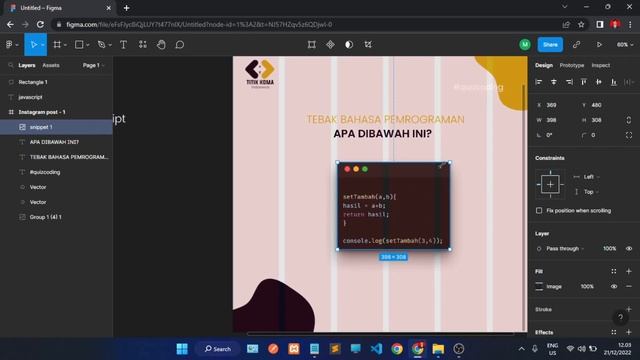This screenshot has height=360, width=640.
Task: Open the shape tools dropdown arrow
Action: 87,45
